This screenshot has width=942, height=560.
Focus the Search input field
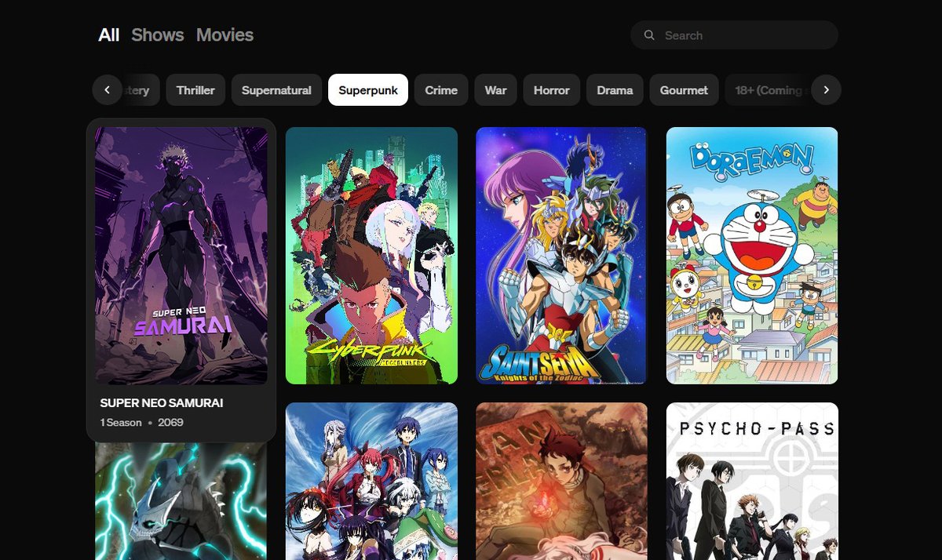point(735,35)
